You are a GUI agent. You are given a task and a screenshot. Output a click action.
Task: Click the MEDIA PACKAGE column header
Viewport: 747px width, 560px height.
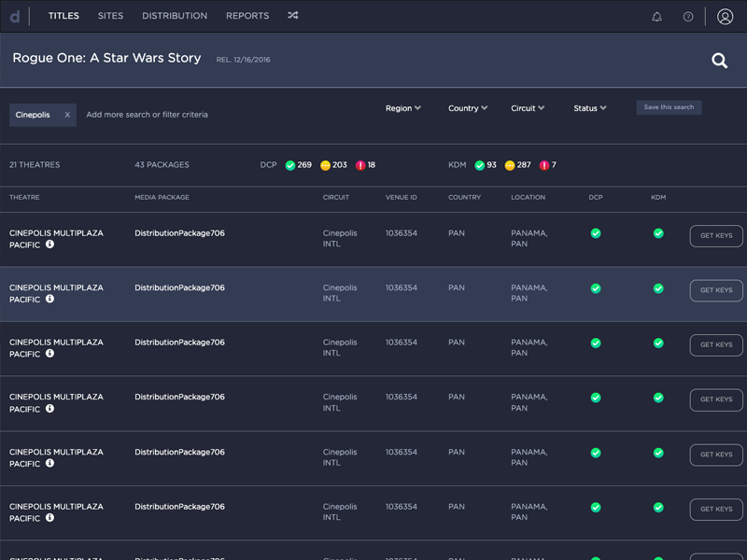click(162, 197)
